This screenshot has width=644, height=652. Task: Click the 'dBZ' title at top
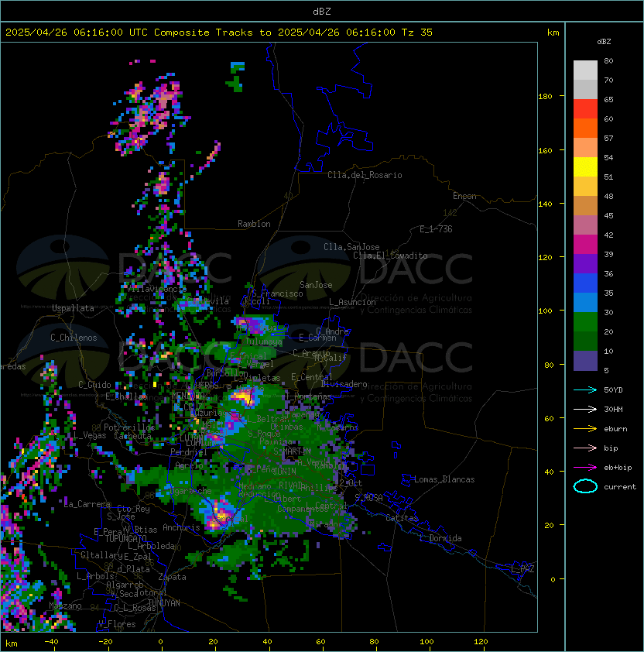click(322, 12)
